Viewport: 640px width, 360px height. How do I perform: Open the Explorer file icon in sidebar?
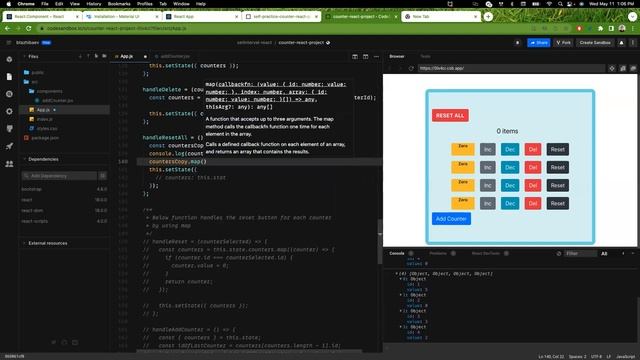(9, 77)
